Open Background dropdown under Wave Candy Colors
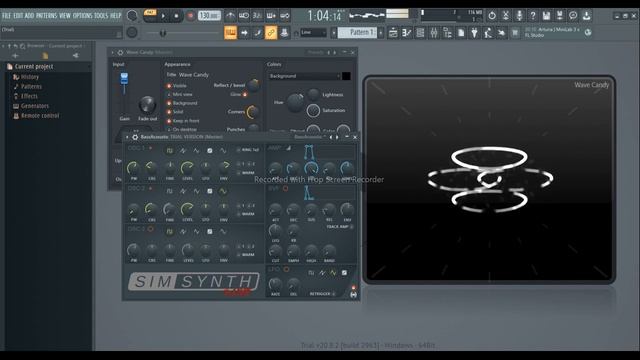This screenshot has height=360, width=640. 304,76
